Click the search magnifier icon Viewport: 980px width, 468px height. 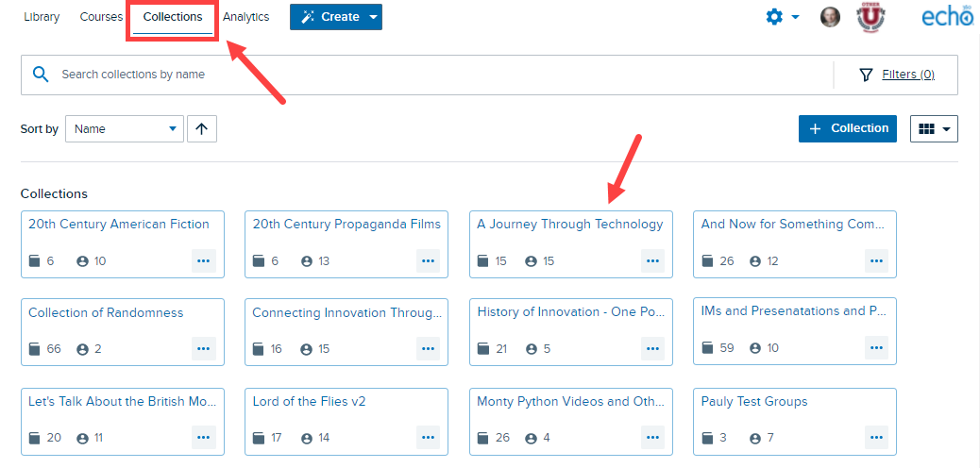pyautogui.click(x=41, y=75)
